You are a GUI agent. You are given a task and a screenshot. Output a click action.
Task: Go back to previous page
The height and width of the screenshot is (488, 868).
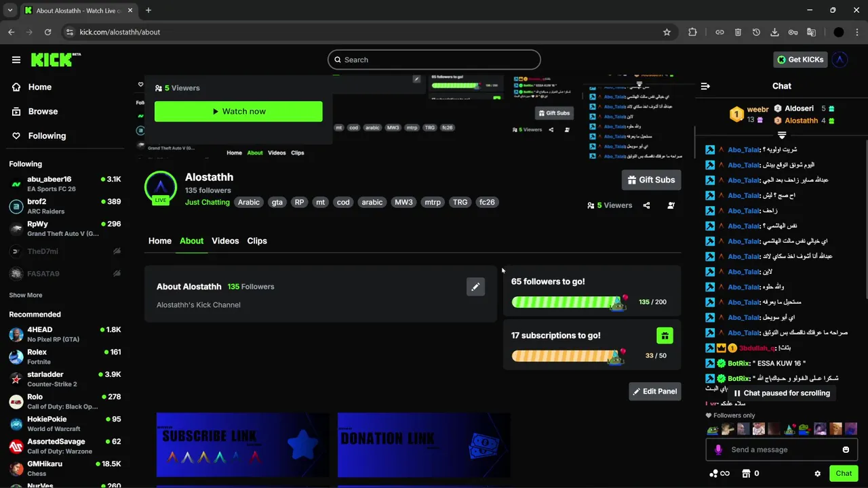11,32
